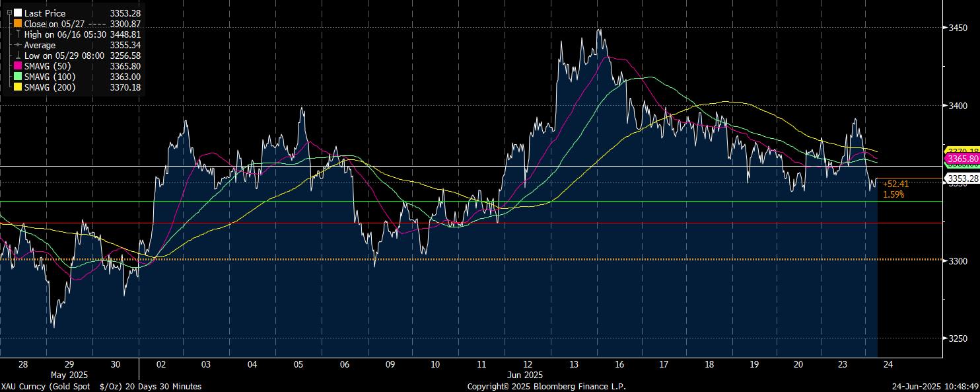
Task: Click the orange Close on 05/27 swatch
Action: click(x=18, y=24)
